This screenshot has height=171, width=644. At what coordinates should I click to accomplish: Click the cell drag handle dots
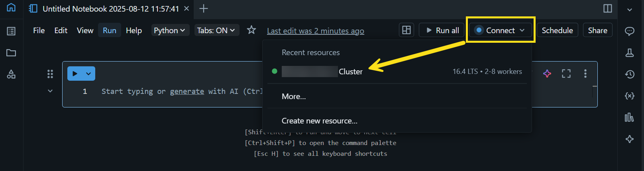(x=50, y=74)
